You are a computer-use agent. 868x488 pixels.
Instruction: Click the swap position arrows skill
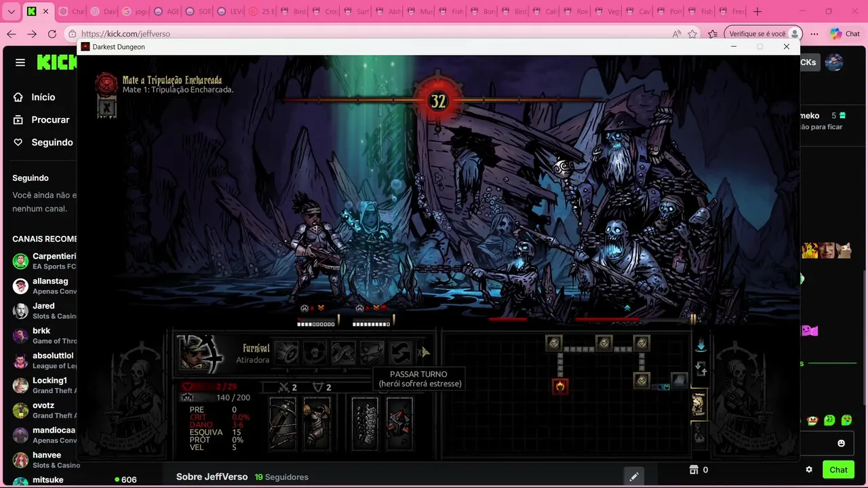[401, 352]
